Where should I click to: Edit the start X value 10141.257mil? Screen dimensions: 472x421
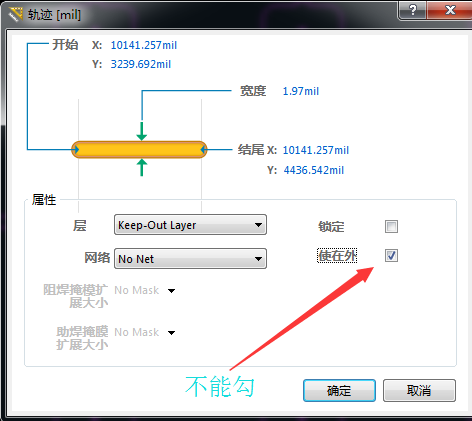coord(144,45)
